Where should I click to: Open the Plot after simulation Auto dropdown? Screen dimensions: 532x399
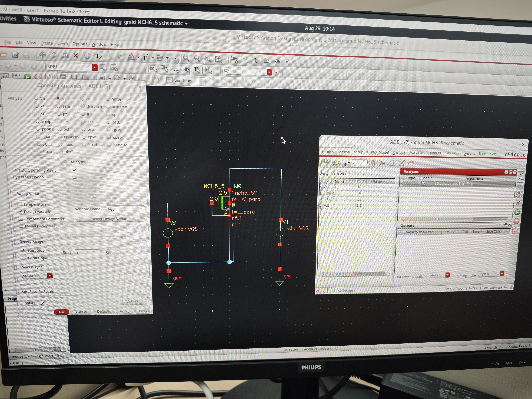point(448,275)
